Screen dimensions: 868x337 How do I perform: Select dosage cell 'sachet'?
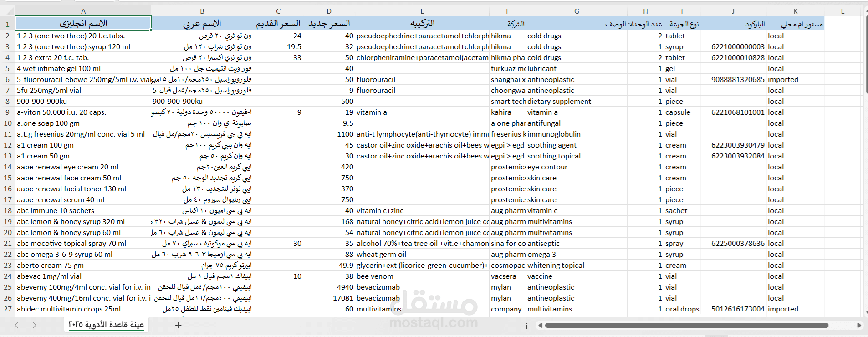tap(682, 210)
